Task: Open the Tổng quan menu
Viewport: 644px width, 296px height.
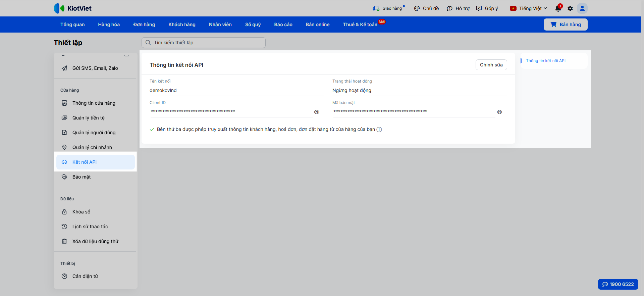Action: point(72,24)
